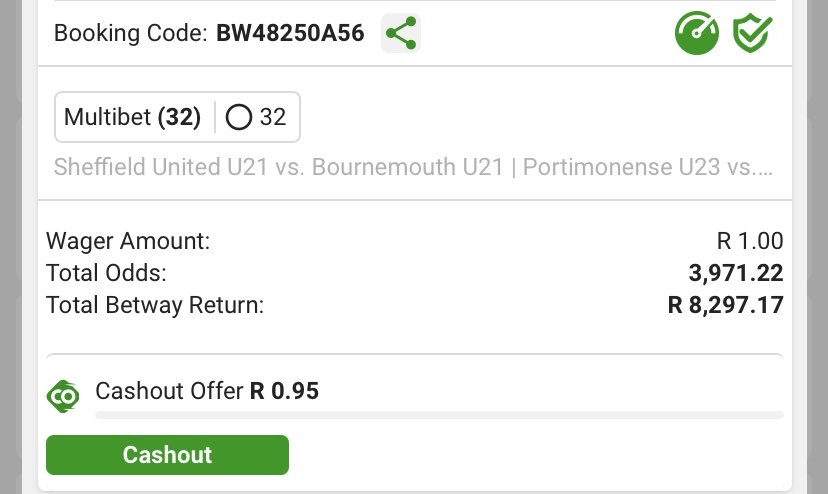The width and height of the screenshot is (828, 494).
Task: Select the Total Odds 3,971.22 figure
Action: point(736,273)
